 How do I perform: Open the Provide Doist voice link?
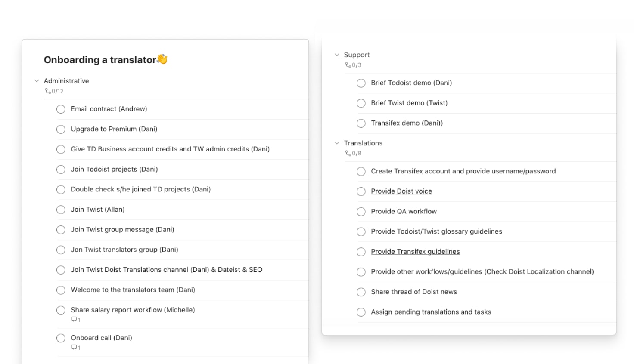401,191
